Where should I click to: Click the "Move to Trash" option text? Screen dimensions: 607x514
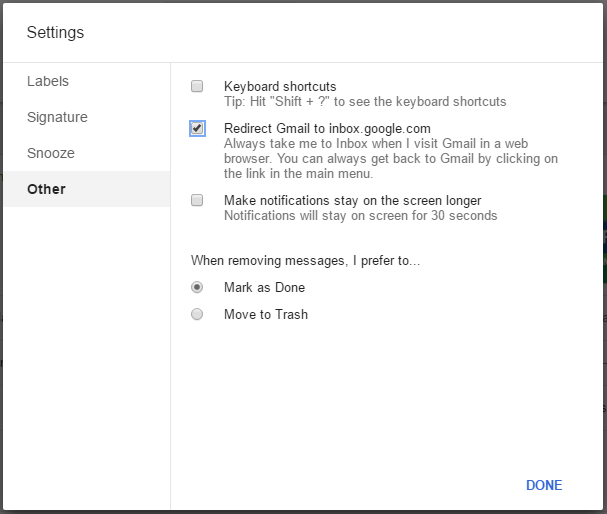(265, 314)
